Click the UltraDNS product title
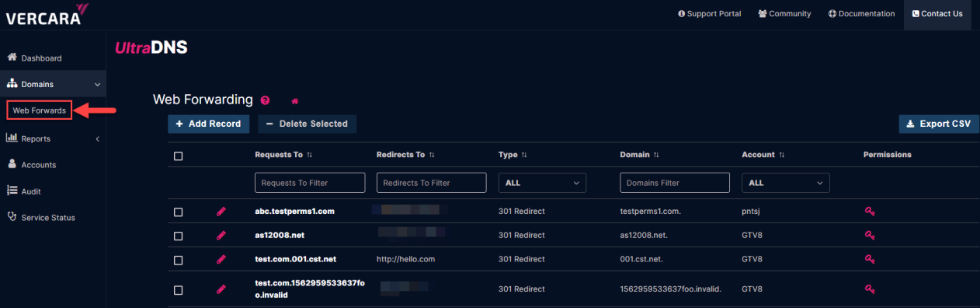The width and height of the screenshot is (980, 308). click(151, 47)
